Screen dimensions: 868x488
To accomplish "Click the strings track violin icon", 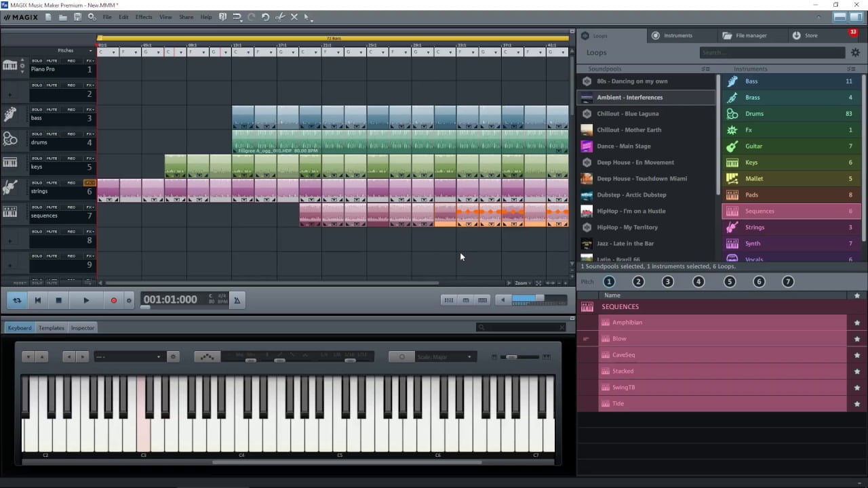I will pyautogui.click(x=9, y=187).
